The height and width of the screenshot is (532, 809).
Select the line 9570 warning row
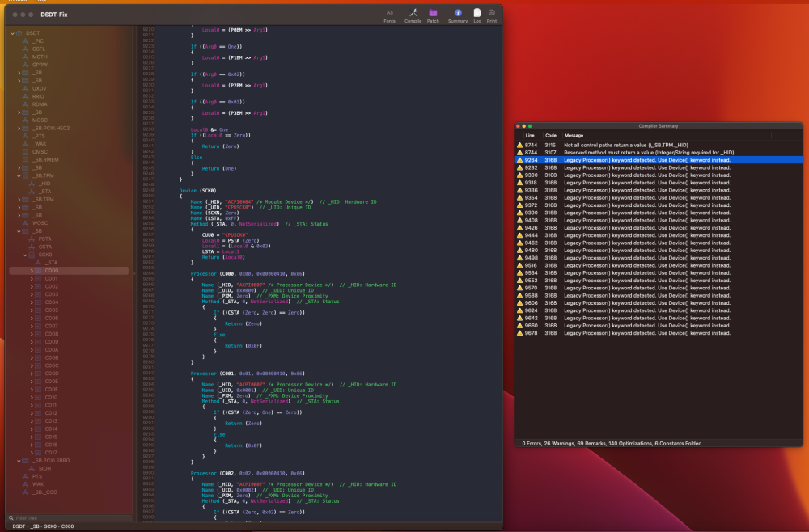[659, 288]
